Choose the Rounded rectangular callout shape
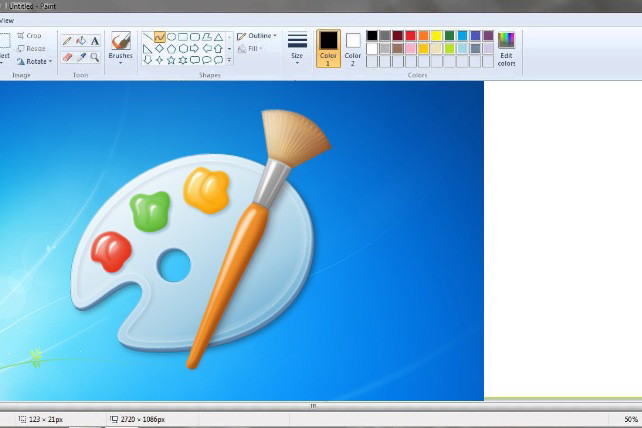This screenshot has width=642, height=428. (195, 60)
